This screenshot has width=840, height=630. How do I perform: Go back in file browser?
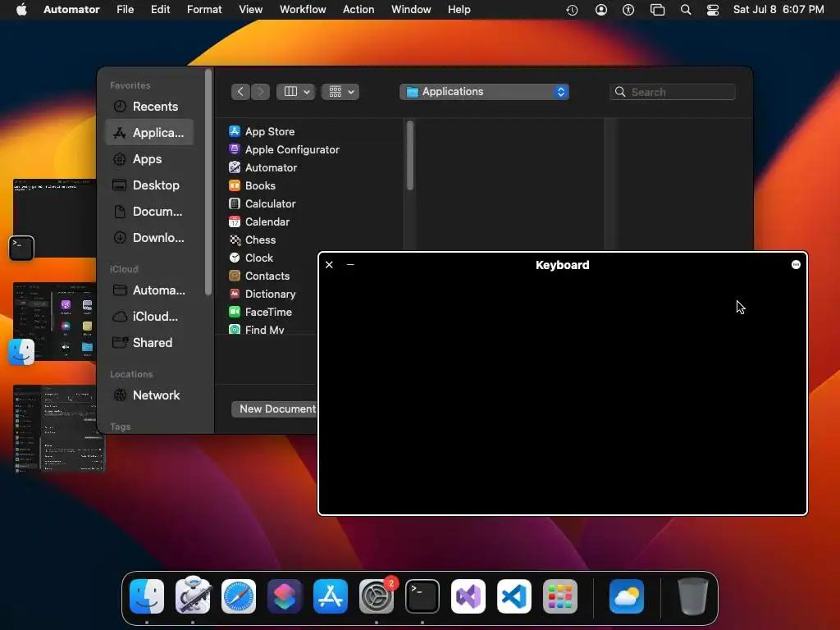[x=240, y=92]
